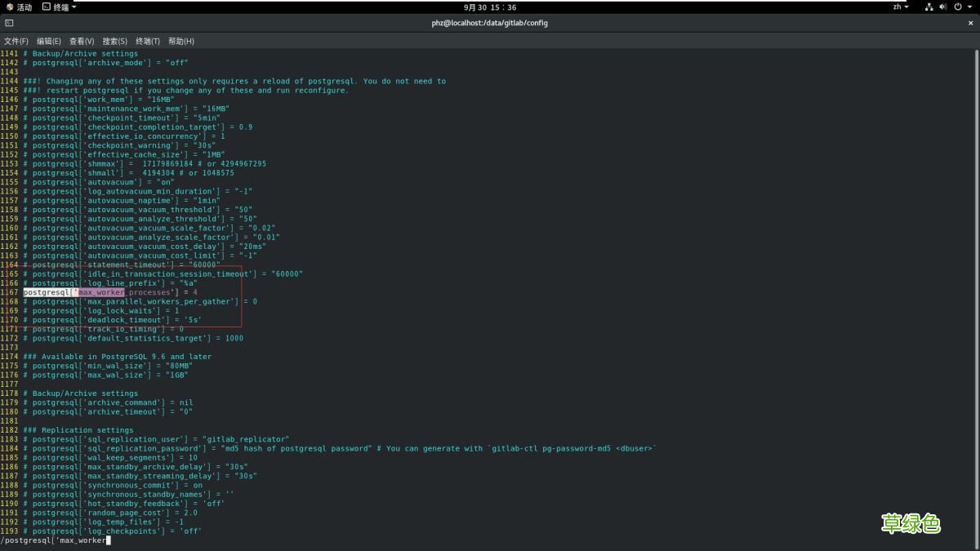Viewport: 980px width, 551px height.
Task: Click the 'max_wal_size' = "1GB" line
Action: pyautogui.click(x=106, y=375)
